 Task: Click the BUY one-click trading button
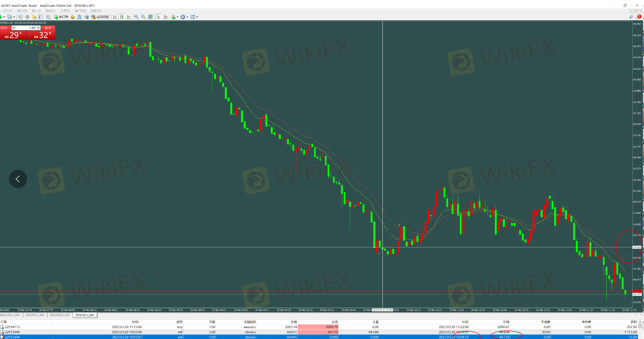point(48,28)
